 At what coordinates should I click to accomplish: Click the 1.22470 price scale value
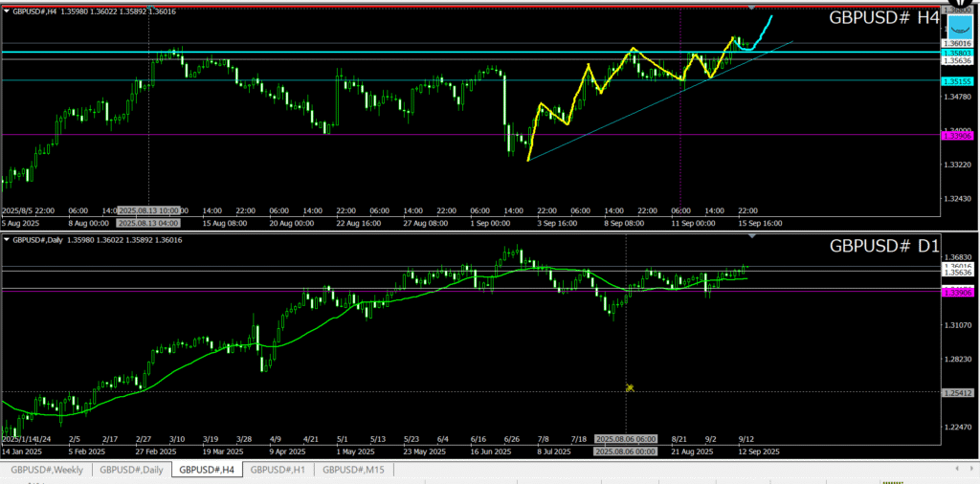click(959, 428)
